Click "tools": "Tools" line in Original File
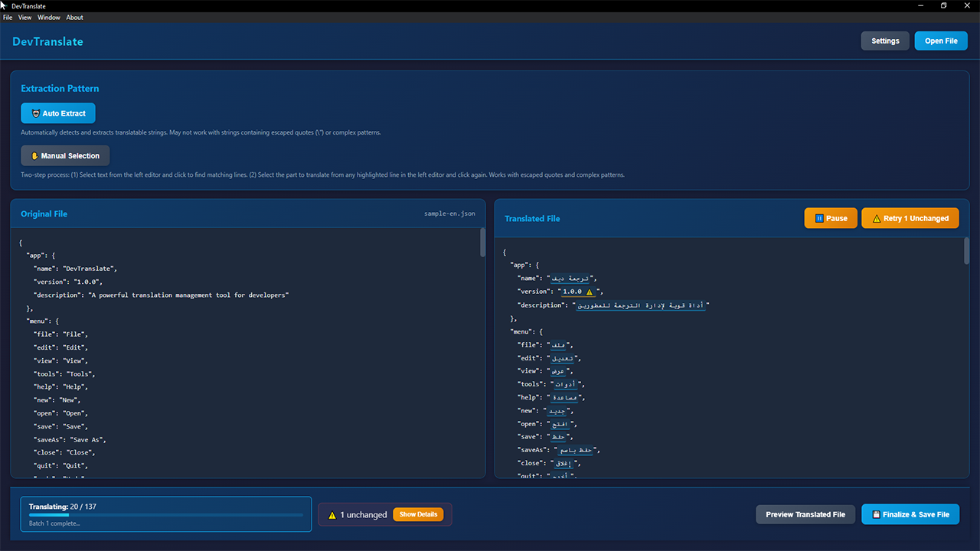This screenshot has height=551, width=980. click(64, 373)
